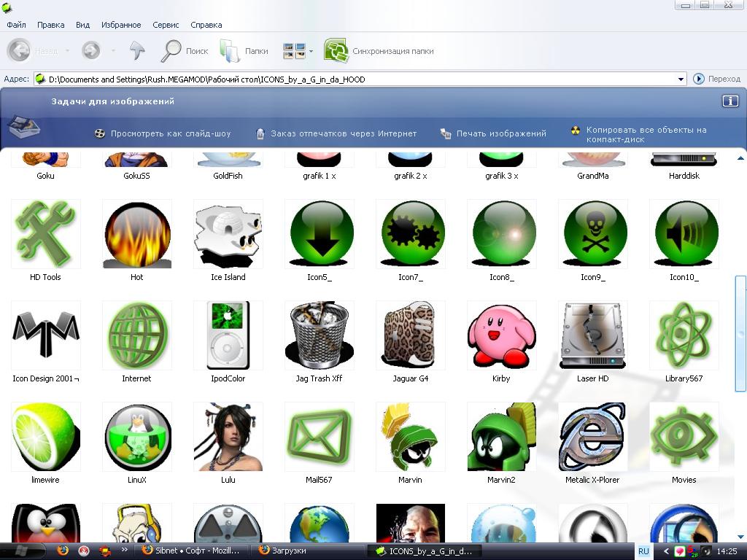
Task: Switch to Загрузки taskbar window
Action: tap(307, 551)
